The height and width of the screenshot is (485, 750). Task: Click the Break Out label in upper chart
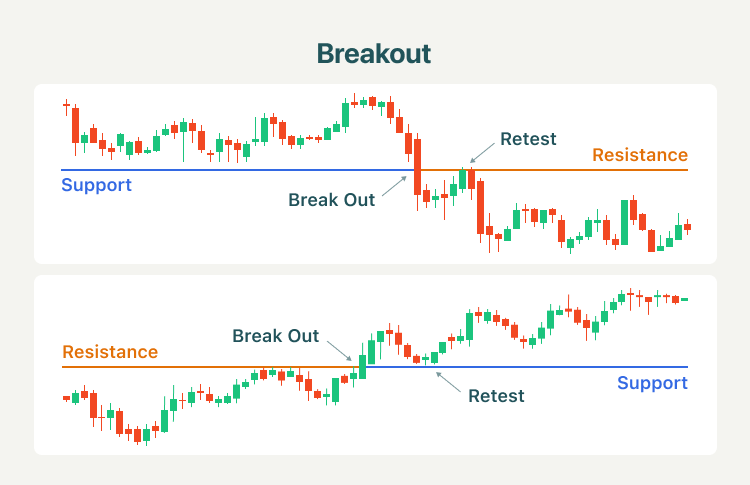coord(331,200)
